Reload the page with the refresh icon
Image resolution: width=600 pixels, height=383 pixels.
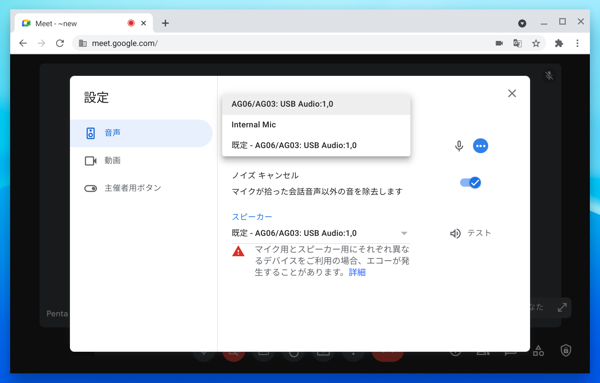pyautogui.click(x=60, y=43)
